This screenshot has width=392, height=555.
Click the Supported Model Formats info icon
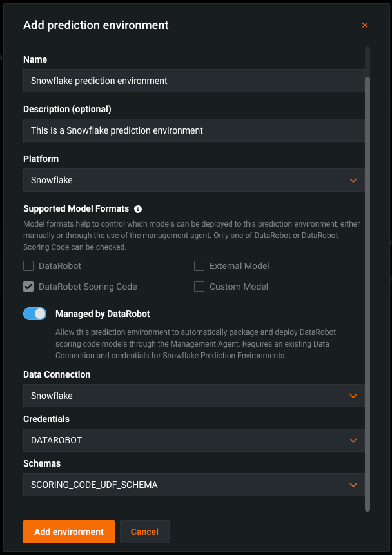138,209
